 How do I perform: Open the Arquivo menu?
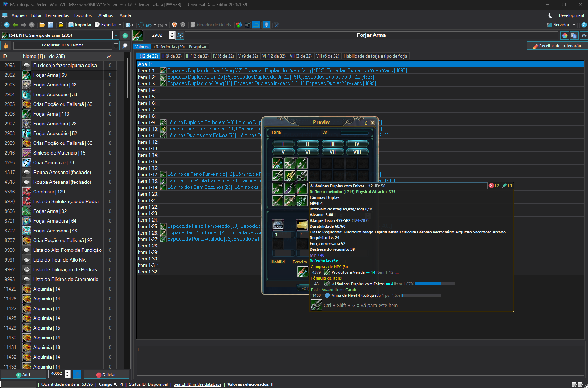pyautogui.click(x=19, y=15)
